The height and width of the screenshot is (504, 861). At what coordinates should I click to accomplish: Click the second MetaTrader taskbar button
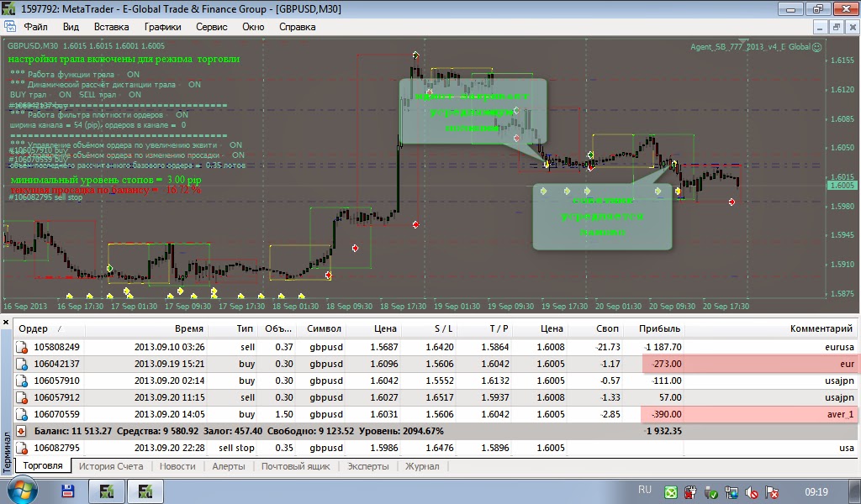[x=145, y=491]
